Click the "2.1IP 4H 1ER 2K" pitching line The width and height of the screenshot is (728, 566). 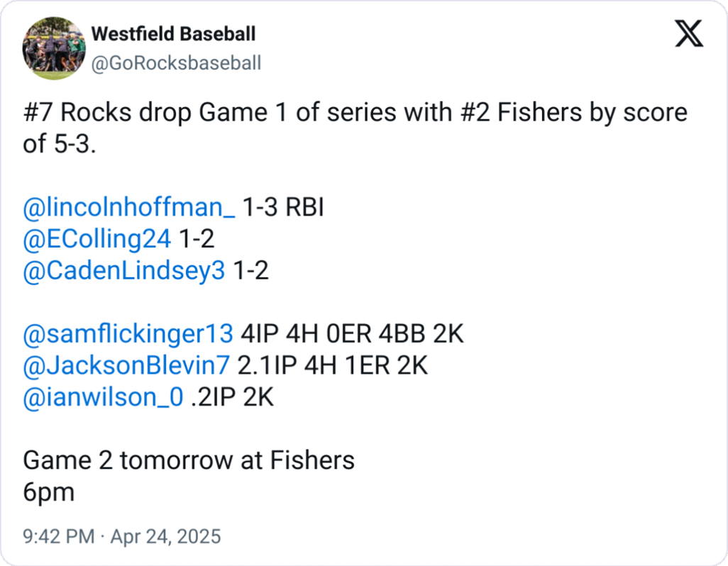pyautogui.click(x=333, y=365)
